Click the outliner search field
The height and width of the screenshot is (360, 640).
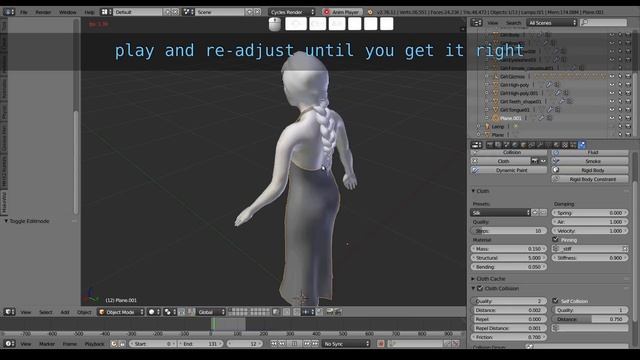(x=603, y=23)
